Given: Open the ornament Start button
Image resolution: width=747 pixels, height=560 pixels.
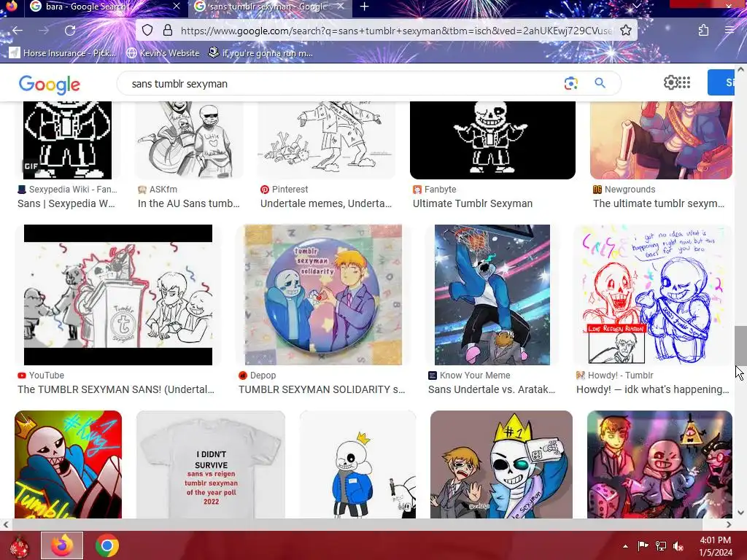Looking at the screenshot, I should tap(20, 546).
